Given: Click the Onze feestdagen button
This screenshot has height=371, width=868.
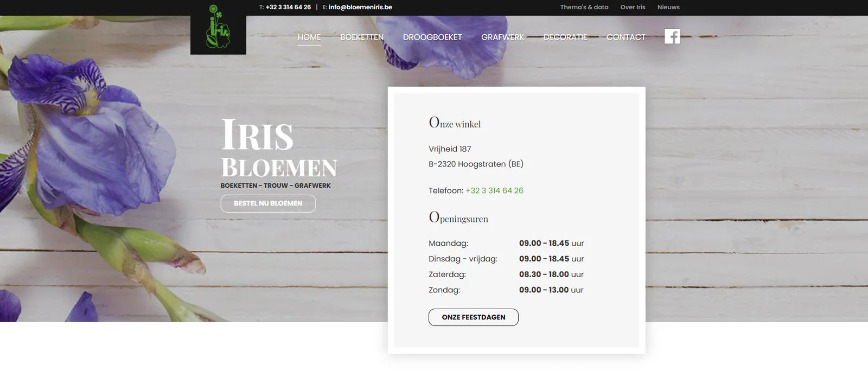Looking at the screenshot, I should point(474,317).
